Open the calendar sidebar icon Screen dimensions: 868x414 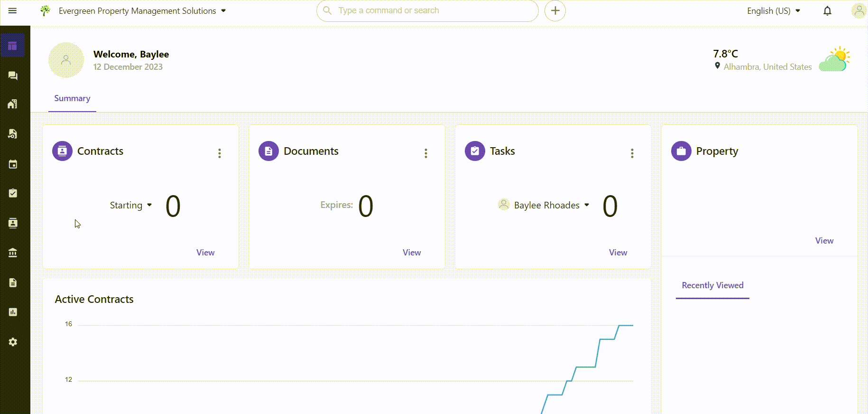[13, 164]
